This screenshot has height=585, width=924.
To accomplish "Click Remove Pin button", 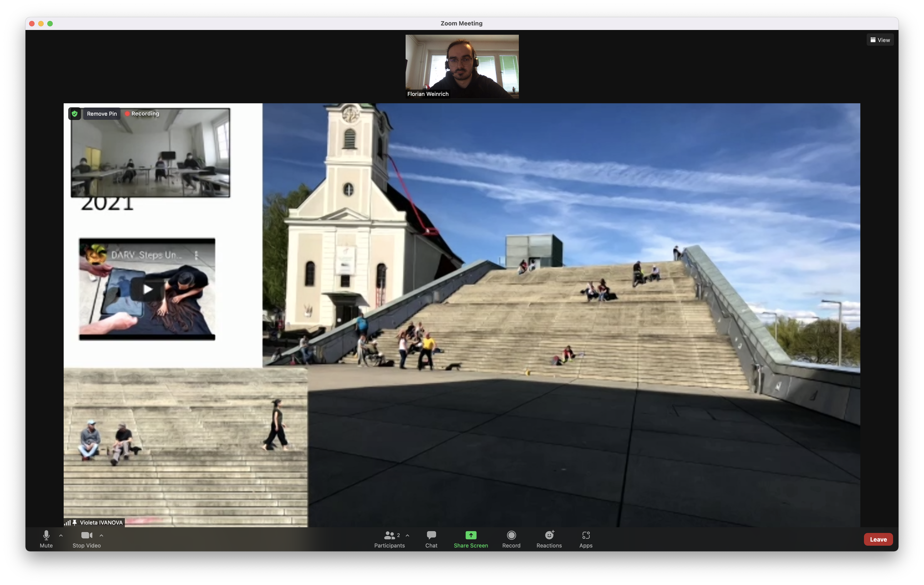I will point(102,114).
